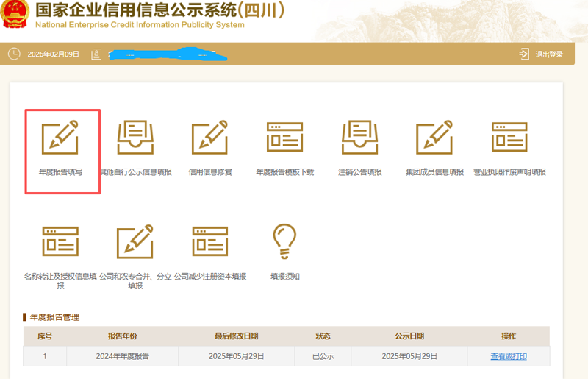Click the 报告年份 column header

coord(123,336)
